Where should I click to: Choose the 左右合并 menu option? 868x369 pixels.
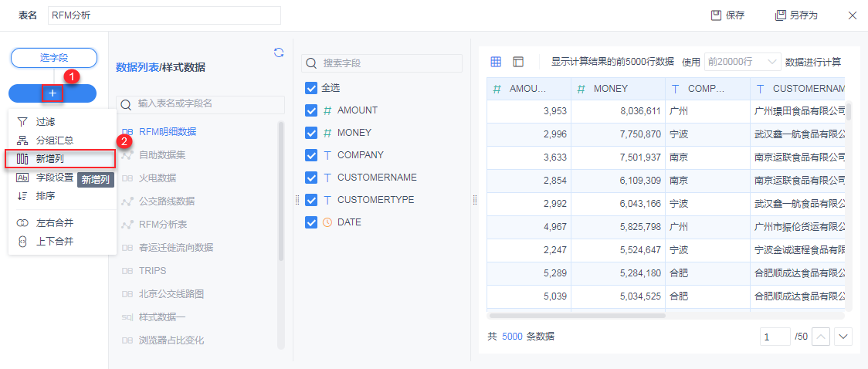pos(54,222)
